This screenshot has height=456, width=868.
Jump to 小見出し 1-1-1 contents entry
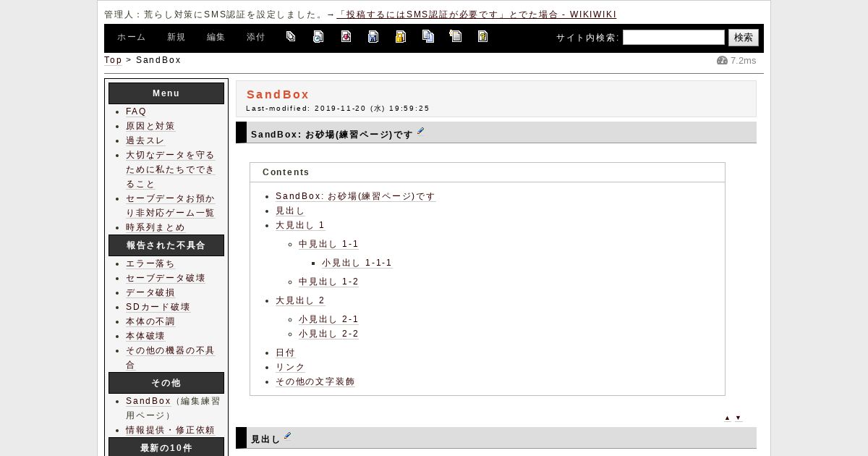[357, 263]
